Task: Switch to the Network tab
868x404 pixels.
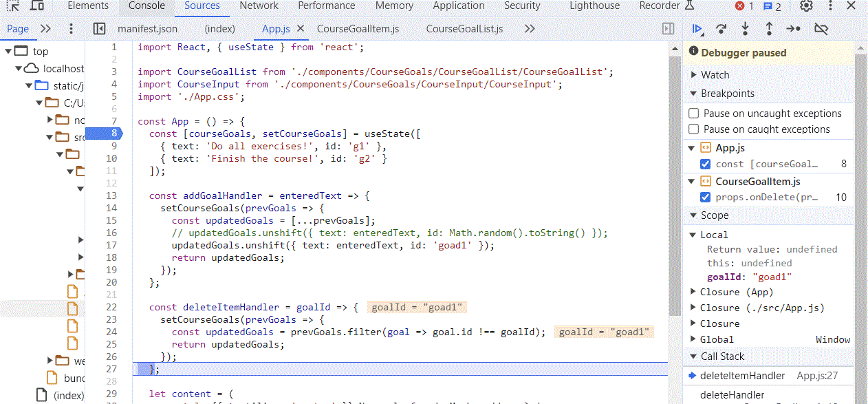Action: 259,6
